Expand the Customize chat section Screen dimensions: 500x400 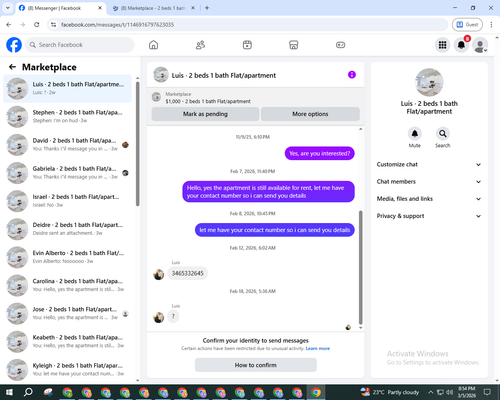click(x=429, y=164)
